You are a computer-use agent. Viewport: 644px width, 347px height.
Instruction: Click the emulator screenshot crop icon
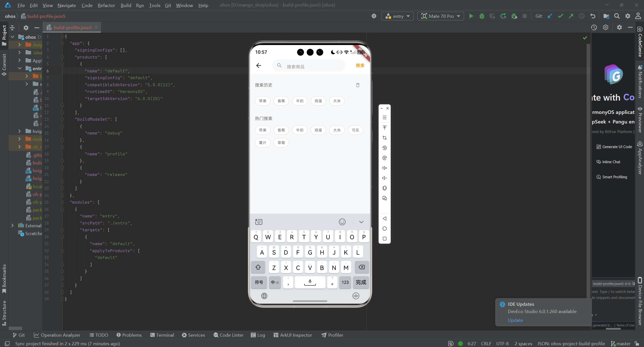click(x=384, y=138)
